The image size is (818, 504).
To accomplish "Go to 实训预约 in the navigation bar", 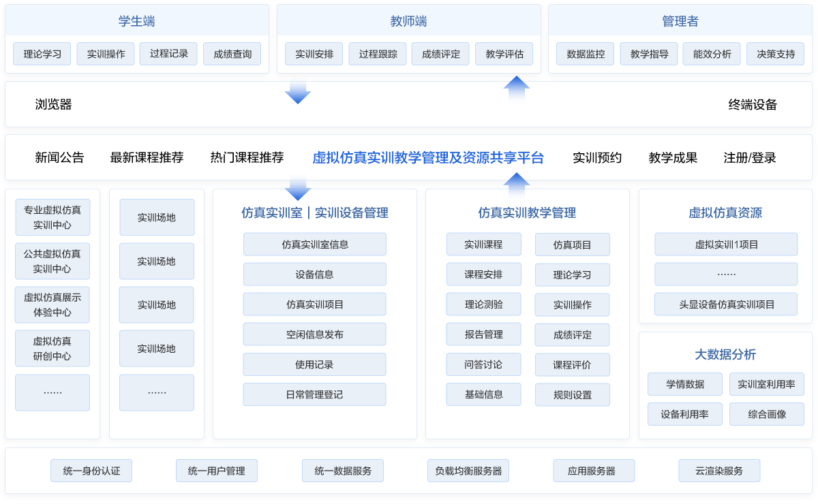I will point(597,158).
